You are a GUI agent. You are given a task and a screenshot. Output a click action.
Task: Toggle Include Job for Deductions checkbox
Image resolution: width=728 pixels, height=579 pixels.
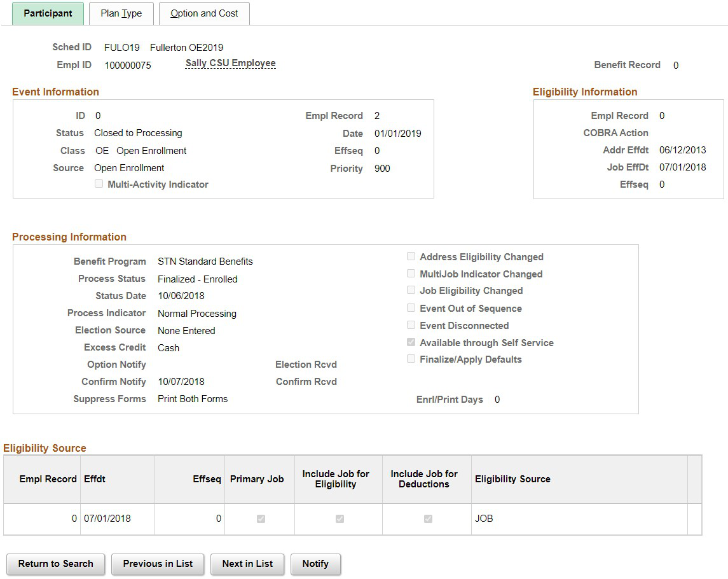coord(428,519)
